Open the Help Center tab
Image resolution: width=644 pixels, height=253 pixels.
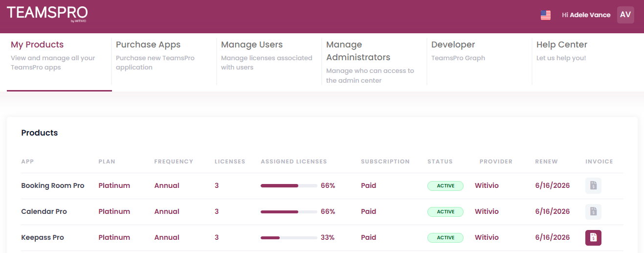tap(561, 45)
